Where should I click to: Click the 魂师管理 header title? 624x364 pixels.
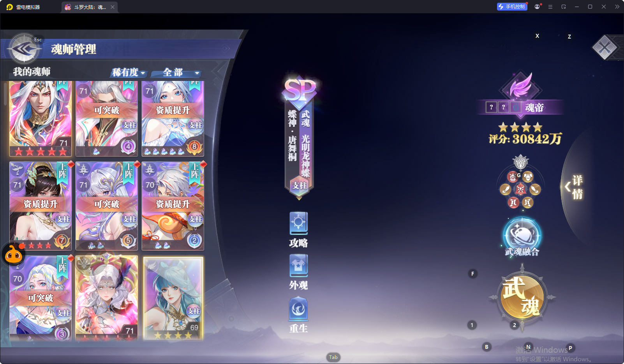(x=74, y=49)
